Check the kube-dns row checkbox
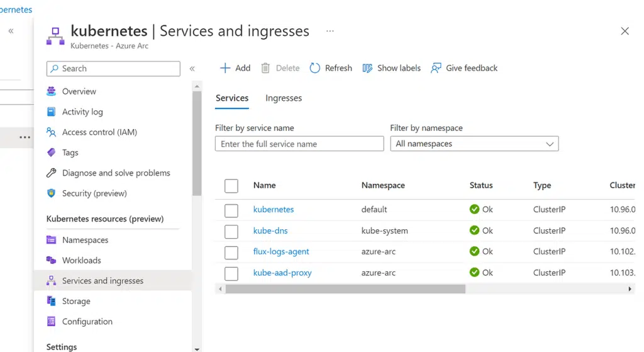The image size is (644, 352). [231, 232]
